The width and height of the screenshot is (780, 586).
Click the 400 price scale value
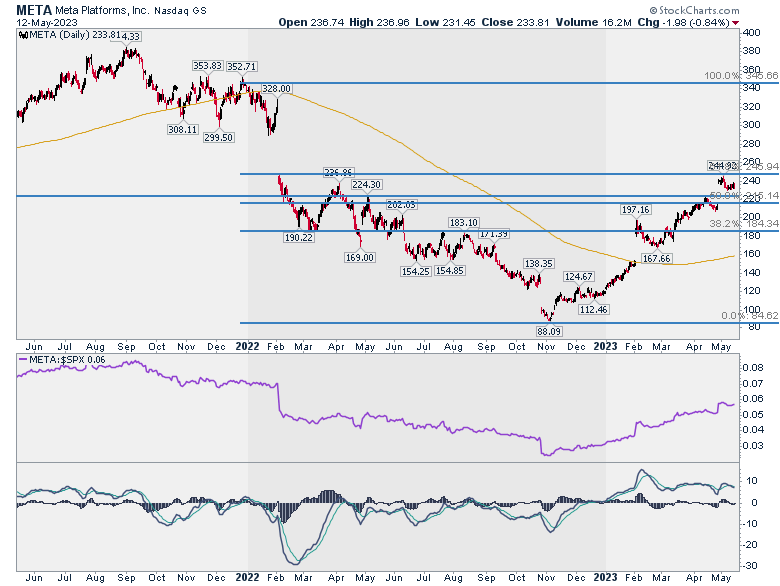pyautogui.click(x=752, y=33)
